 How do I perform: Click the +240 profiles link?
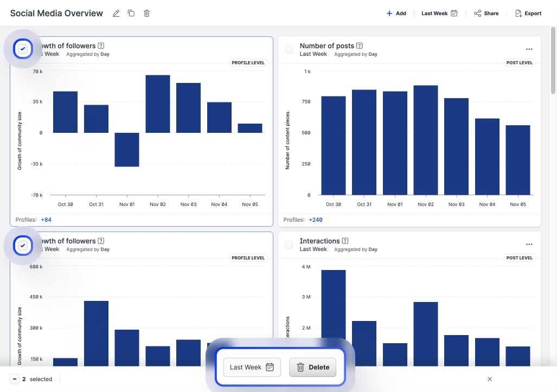pyautogui.click(x=315, y=220)
